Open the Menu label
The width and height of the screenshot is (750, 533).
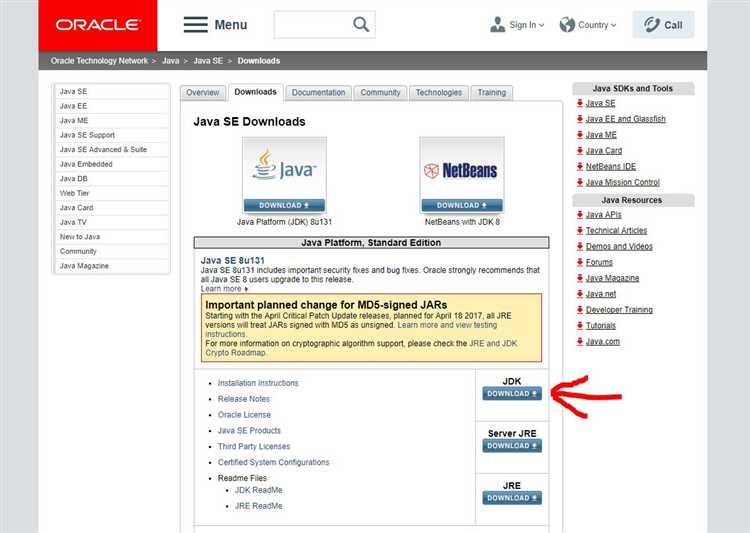tap(231, 25)
